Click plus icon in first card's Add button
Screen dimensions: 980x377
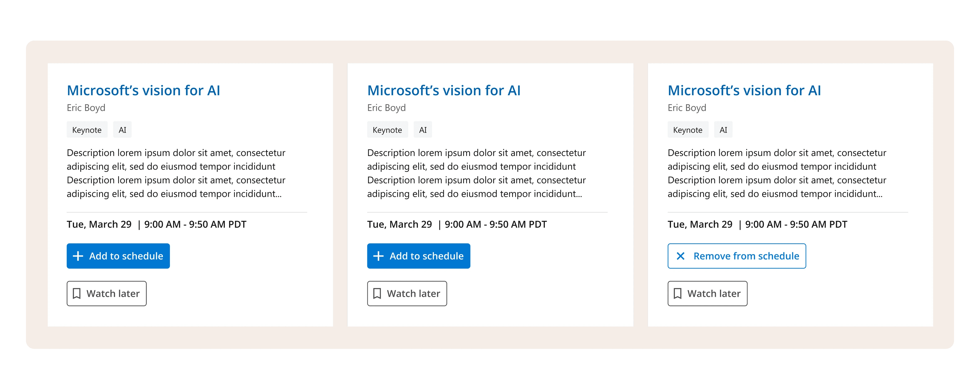(78, 256)
